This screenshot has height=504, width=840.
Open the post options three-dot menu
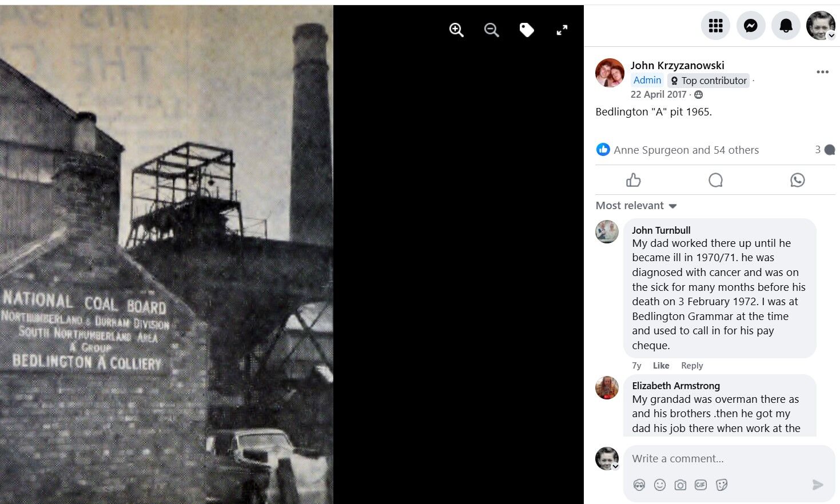822,72
